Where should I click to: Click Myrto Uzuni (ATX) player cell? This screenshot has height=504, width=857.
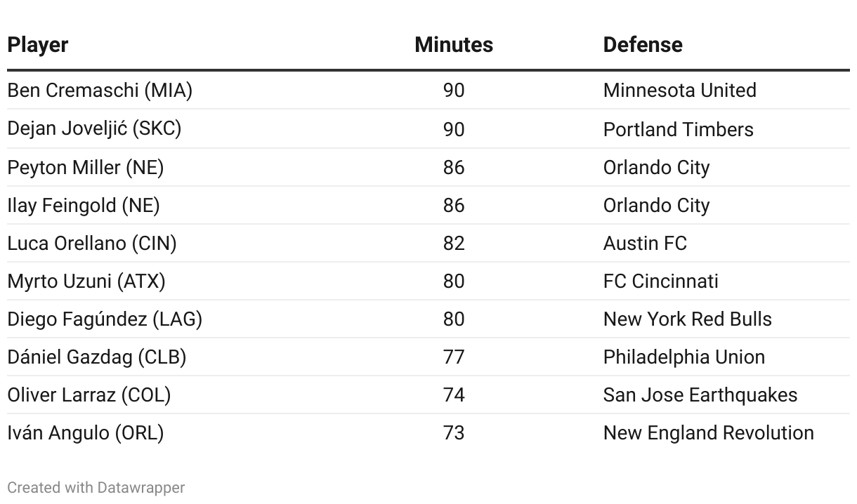(86, 281)
